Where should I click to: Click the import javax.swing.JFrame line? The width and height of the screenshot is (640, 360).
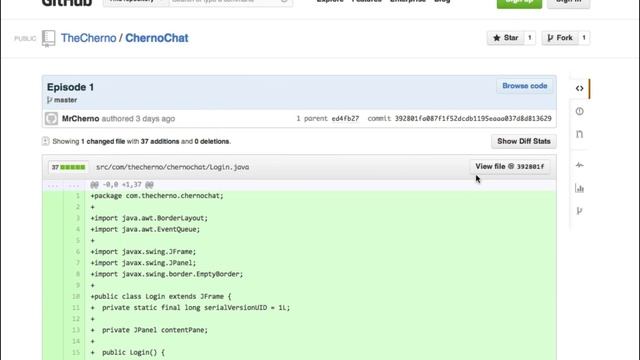(143, 252)
